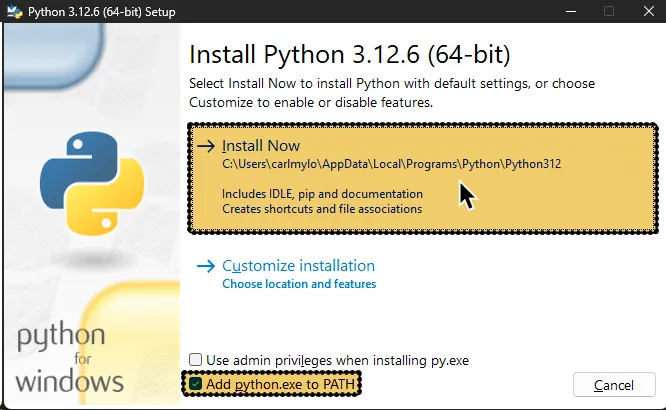Click the disabled maximize button

pyautogui.click(x=609, y=11)
